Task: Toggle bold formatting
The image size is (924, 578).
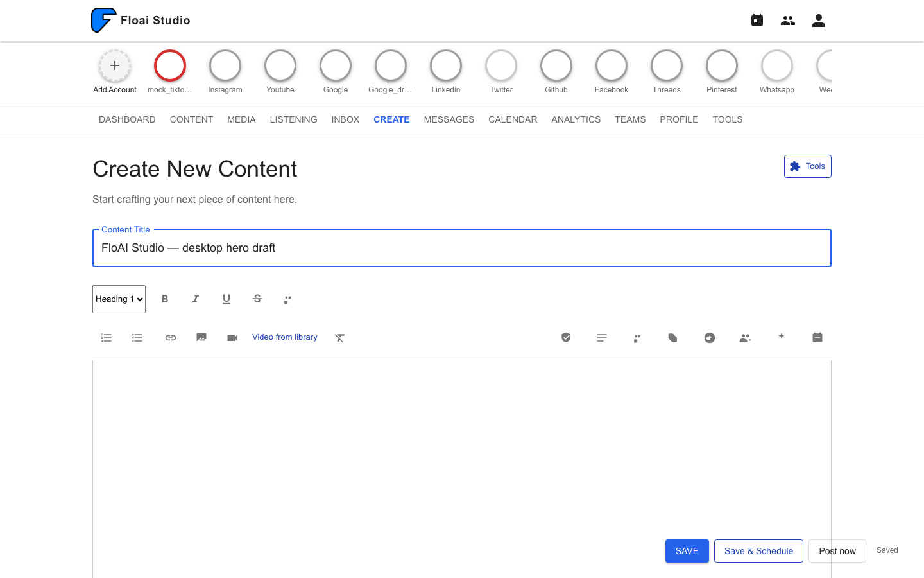Action: click(165, 299)
